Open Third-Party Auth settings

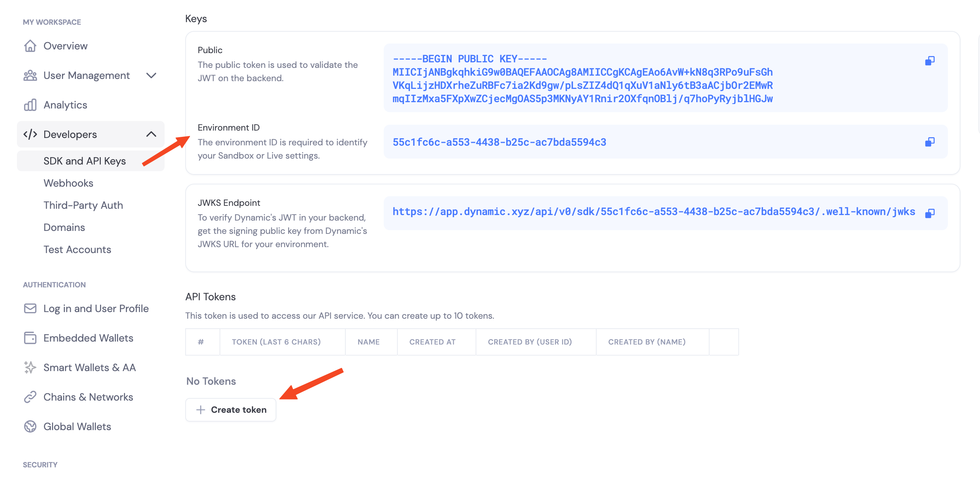[x=83, y=205]
